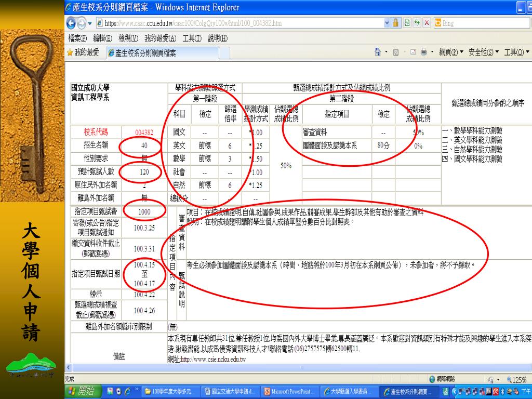Image resolution: width=532 pixels, height=399 pixels.
Task: Go forward using the Forward arrow button
Action: click(x=82, y=23)
